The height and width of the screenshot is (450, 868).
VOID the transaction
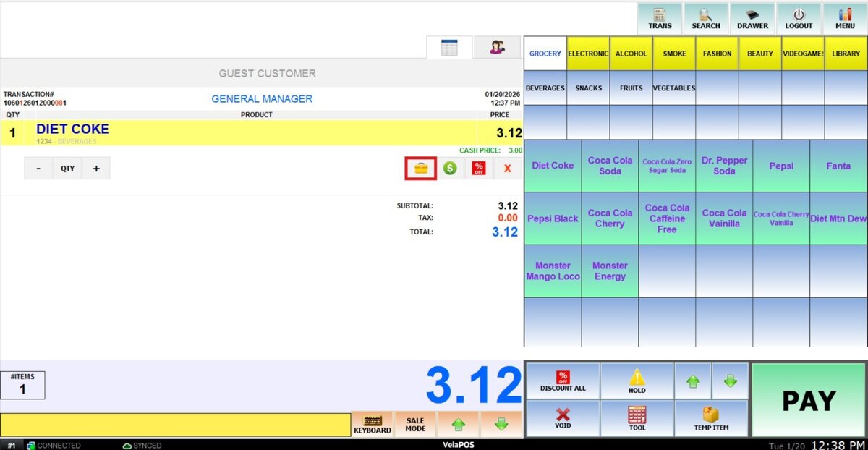tap(563, 418)
